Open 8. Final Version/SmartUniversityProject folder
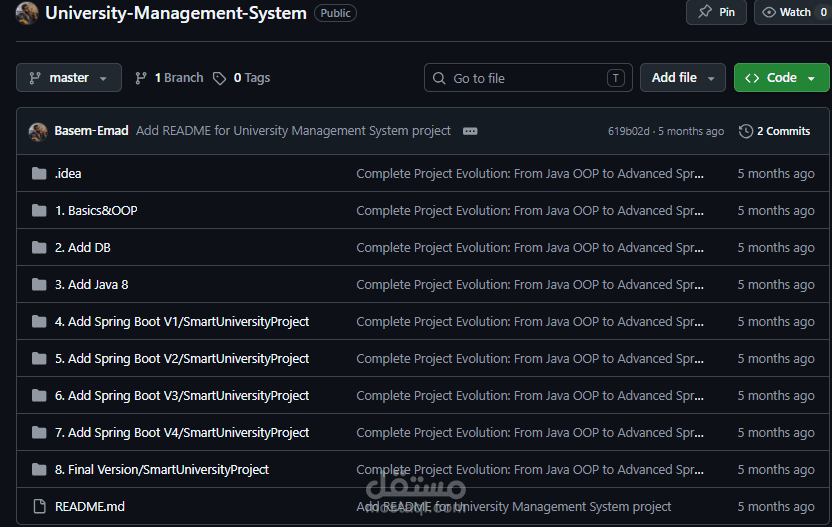 coord(162,470)
